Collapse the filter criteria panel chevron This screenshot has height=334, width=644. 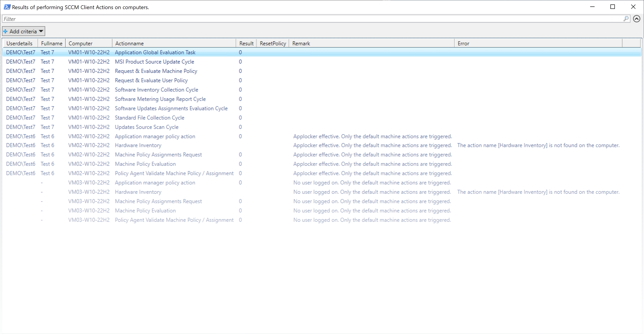coord(636,19)
